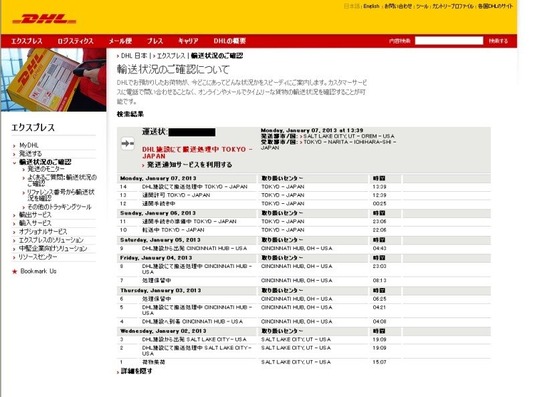The image size is (535, 397).
Task: Click 発送通知サービスを利用する link
Action: 189,165
